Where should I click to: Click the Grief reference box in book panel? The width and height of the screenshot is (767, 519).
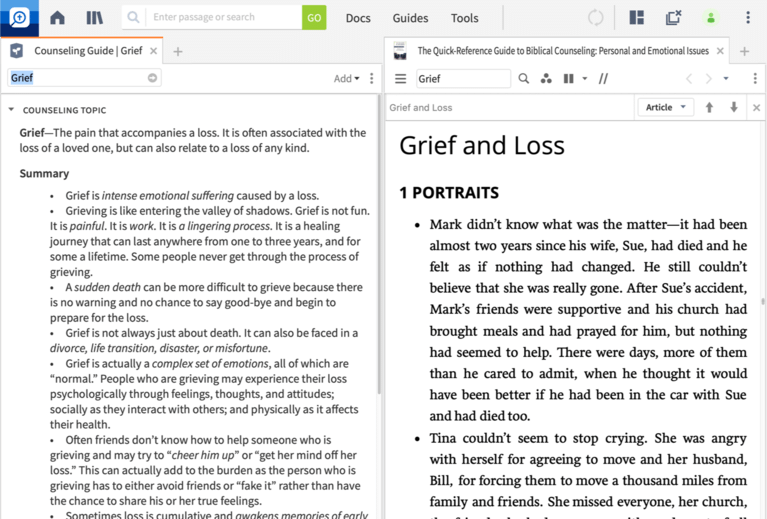click(463, 79)
